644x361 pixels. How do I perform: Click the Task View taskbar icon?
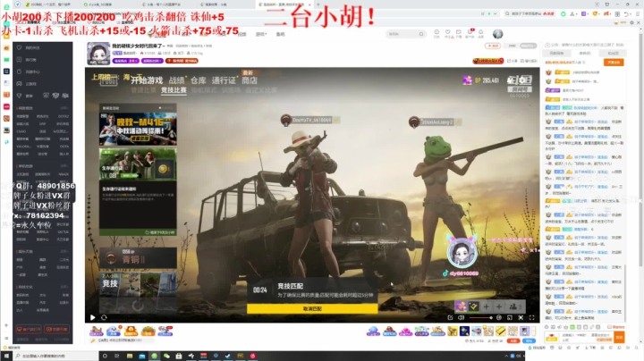point(117,356)
